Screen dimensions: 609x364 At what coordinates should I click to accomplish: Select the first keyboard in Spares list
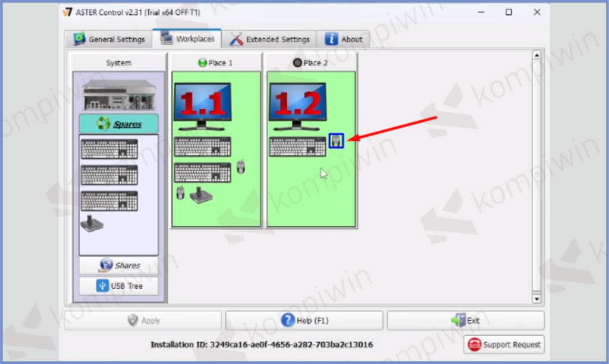109,149
